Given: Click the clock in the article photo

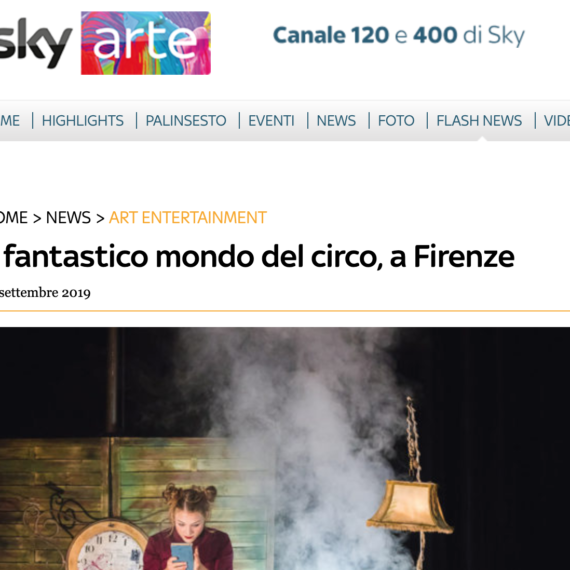Looking at the screenshot, I should coord(108,545).
